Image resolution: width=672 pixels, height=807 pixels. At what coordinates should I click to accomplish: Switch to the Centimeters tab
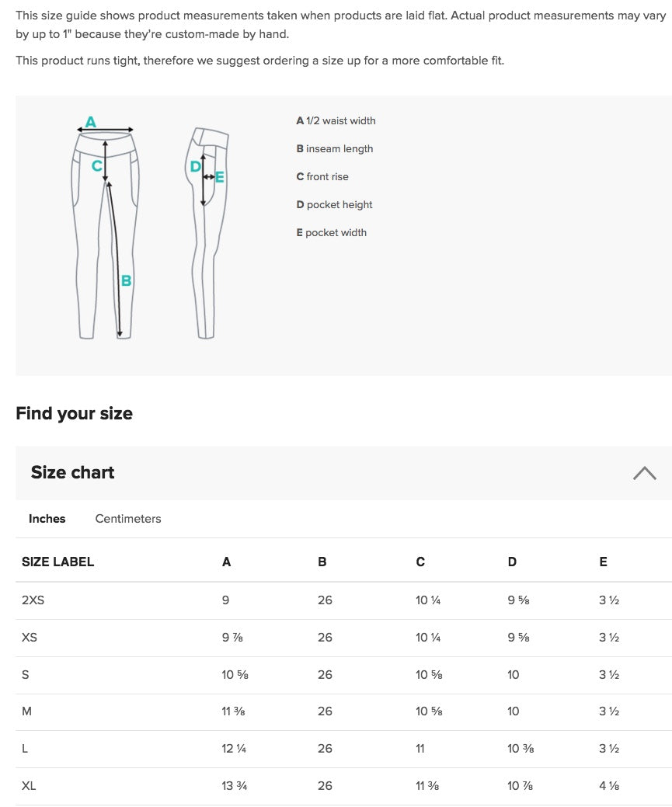click(128, 519)
